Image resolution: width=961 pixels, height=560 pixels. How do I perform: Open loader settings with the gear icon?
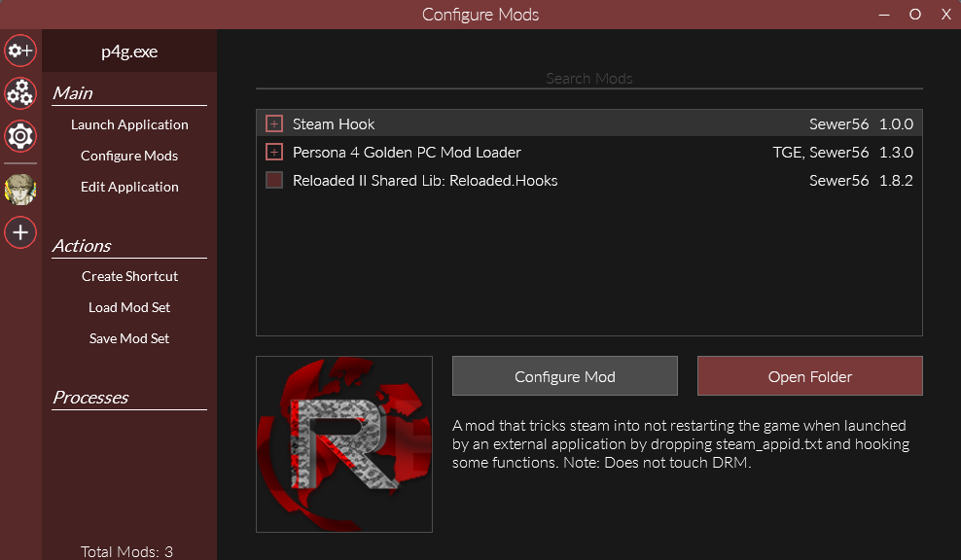point(19,136)
